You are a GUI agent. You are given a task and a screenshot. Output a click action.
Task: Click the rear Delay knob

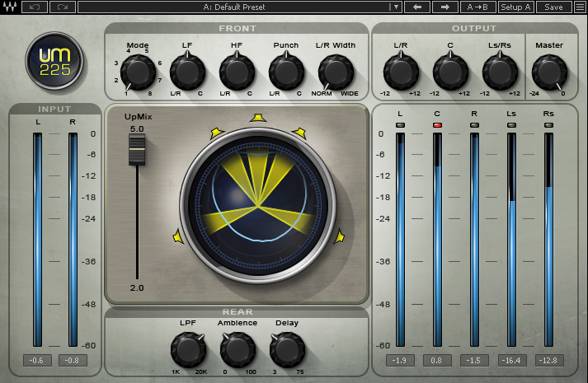287,350
